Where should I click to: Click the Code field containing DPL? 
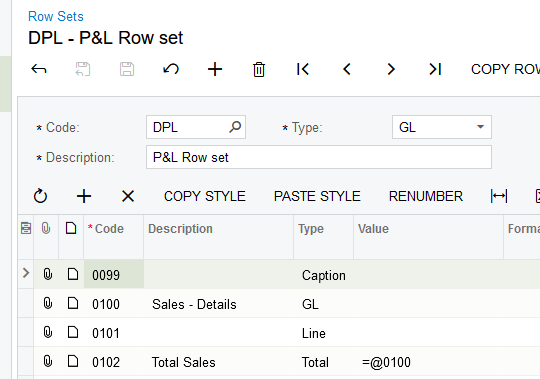click(196, 127)
